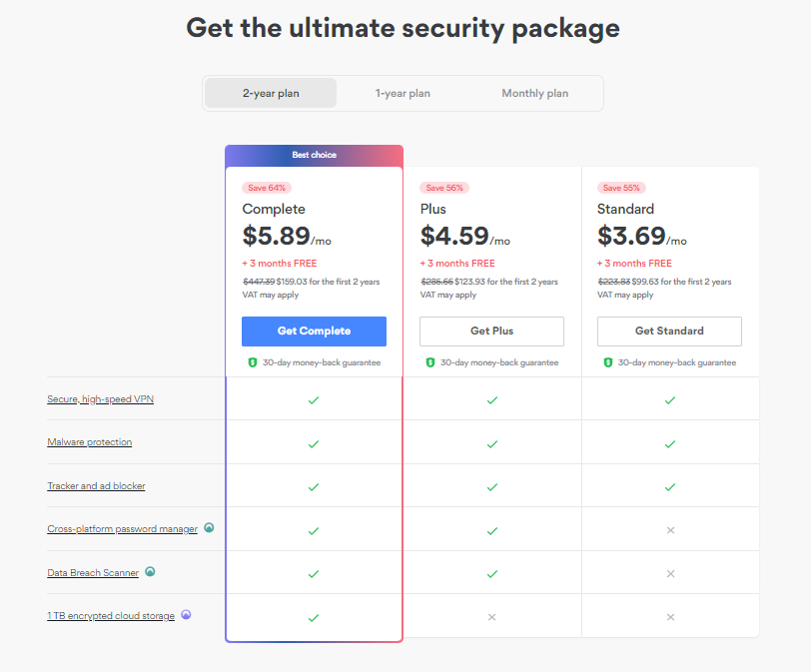This screenshot has width=811, height=672.
Task: Click the Get Plus button
Action: point(491,332)
